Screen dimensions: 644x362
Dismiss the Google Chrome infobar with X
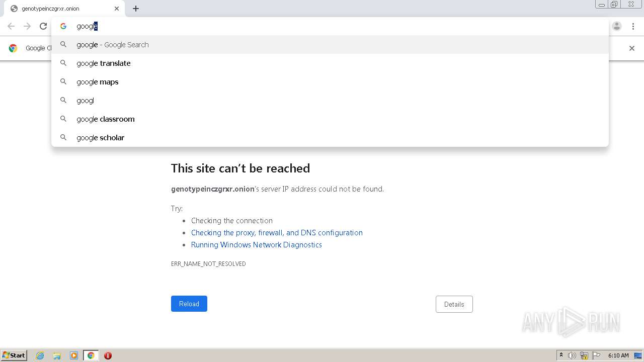pos(632,48)
